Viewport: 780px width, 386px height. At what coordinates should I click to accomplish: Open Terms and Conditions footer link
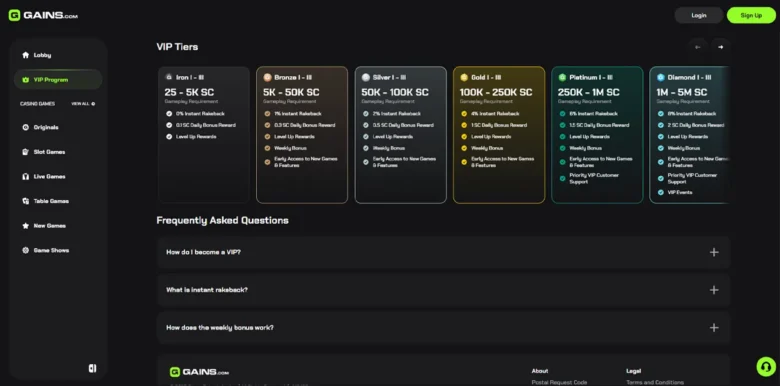click(655, 382)
